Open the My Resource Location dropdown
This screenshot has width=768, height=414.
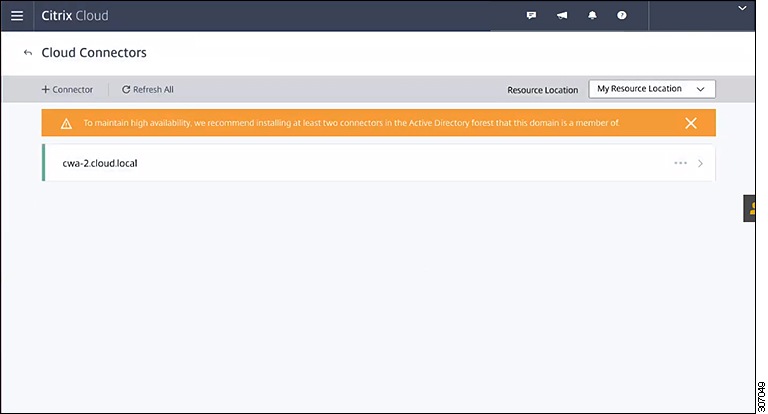[652, 89]
